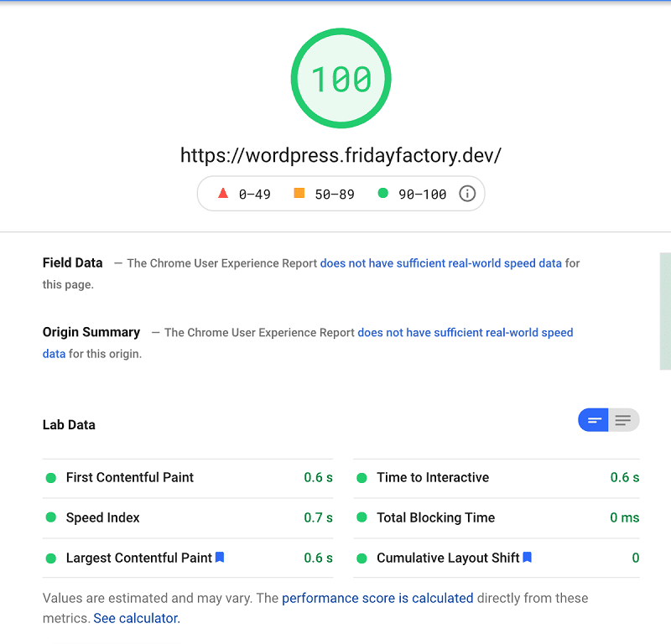Open the "See calculator" link
671x644 pixels.
pos(136,619)
